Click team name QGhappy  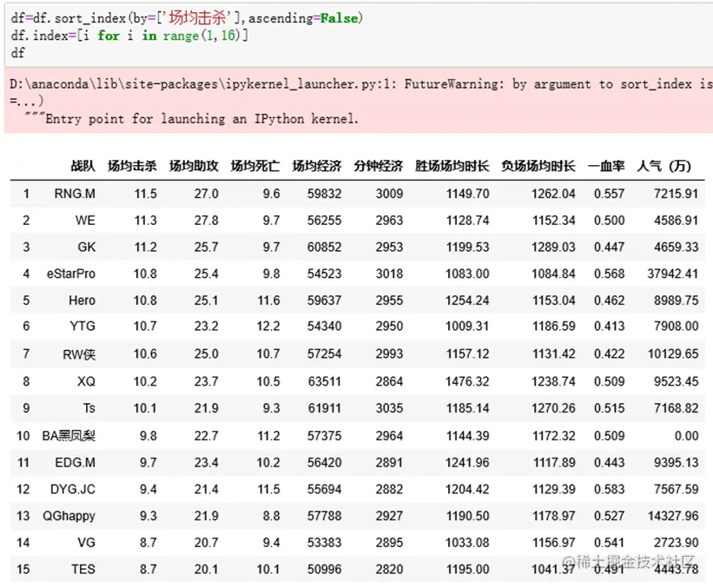69,516
